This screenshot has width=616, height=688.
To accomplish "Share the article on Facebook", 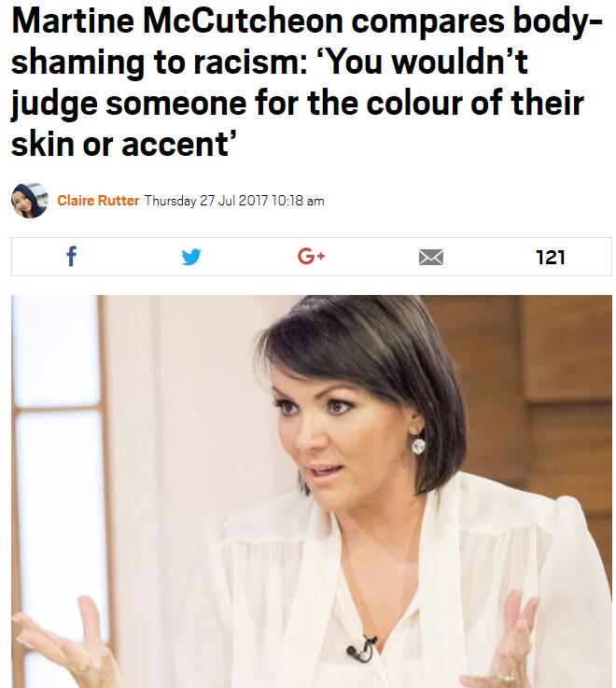I will [72, 257].
